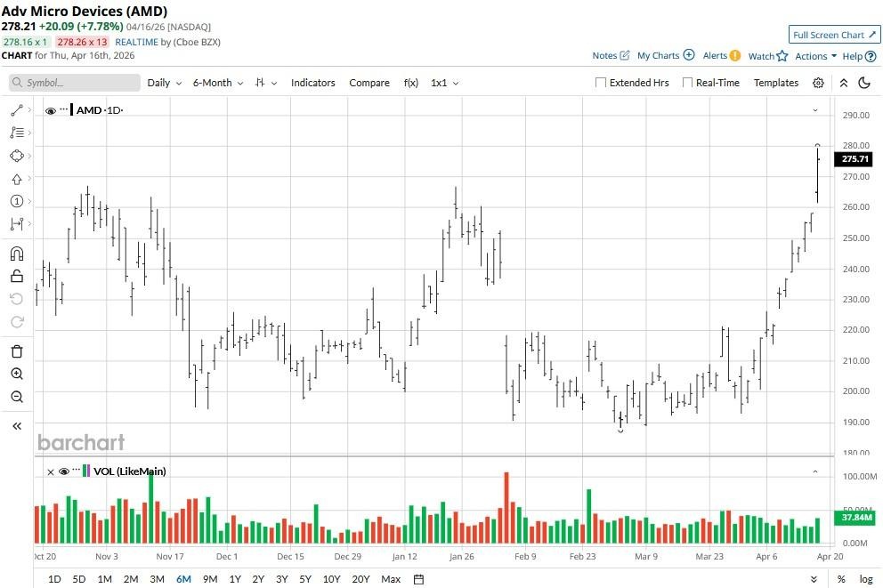The width and height of the screenshot is (883, 588).
Task: Open the Alerts exclamation icon
Action: (x=735, y=55)
